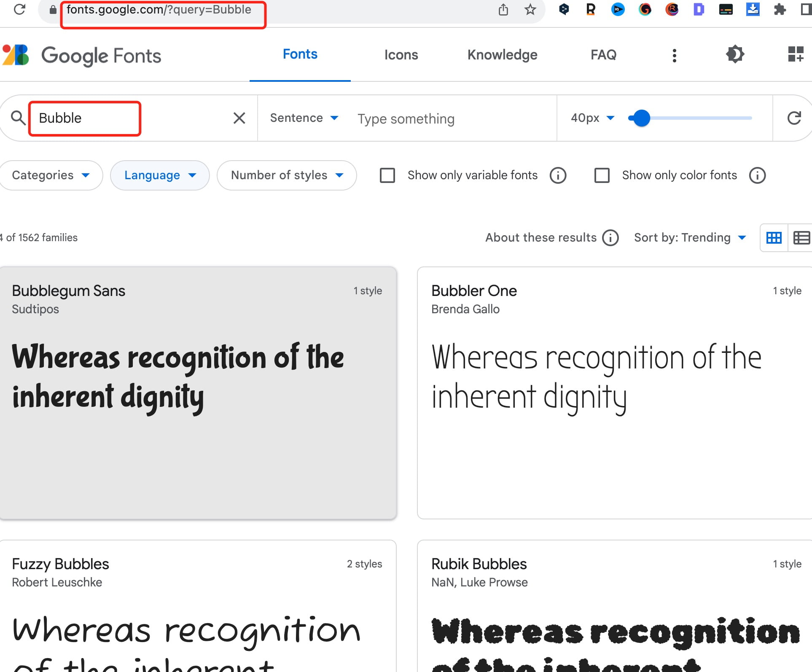Click the Brenda Gallo designer name

pos(465,309)
